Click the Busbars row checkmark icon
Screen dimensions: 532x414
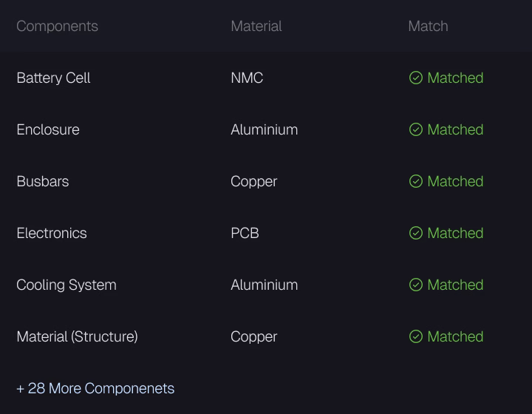pyautogui.click(x=415, y=181)
